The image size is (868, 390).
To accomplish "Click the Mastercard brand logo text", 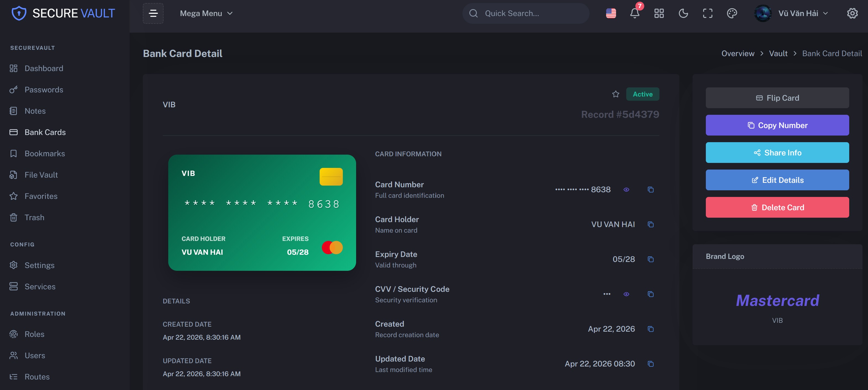I will tap(777, 300).
